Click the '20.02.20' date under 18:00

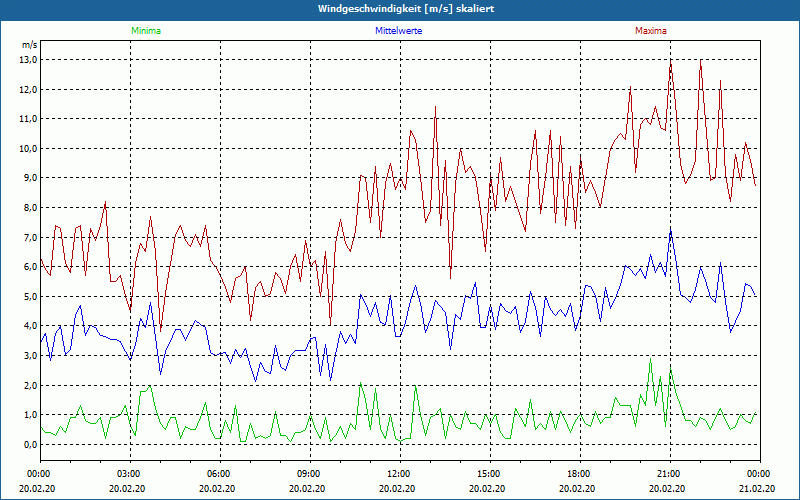(577, 488)
